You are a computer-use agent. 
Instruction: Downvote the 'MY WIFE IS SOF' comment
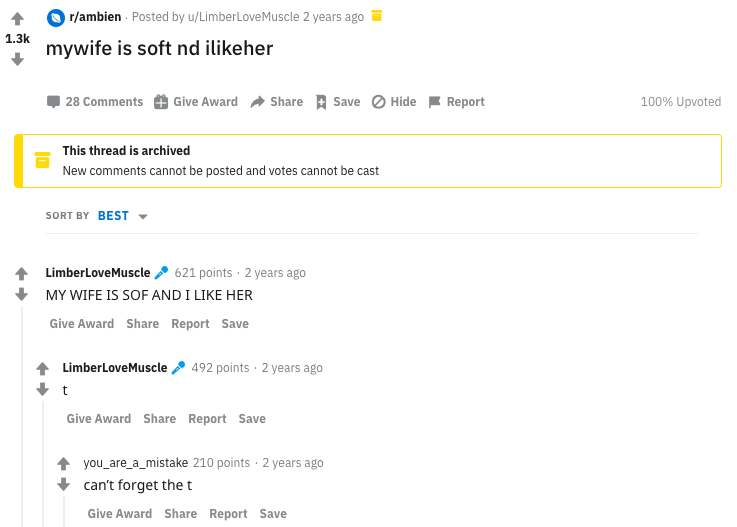coord(21,294)
